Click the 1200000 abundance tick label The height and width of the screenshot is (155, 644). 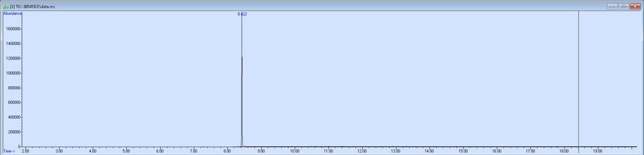tap(13, 58)
